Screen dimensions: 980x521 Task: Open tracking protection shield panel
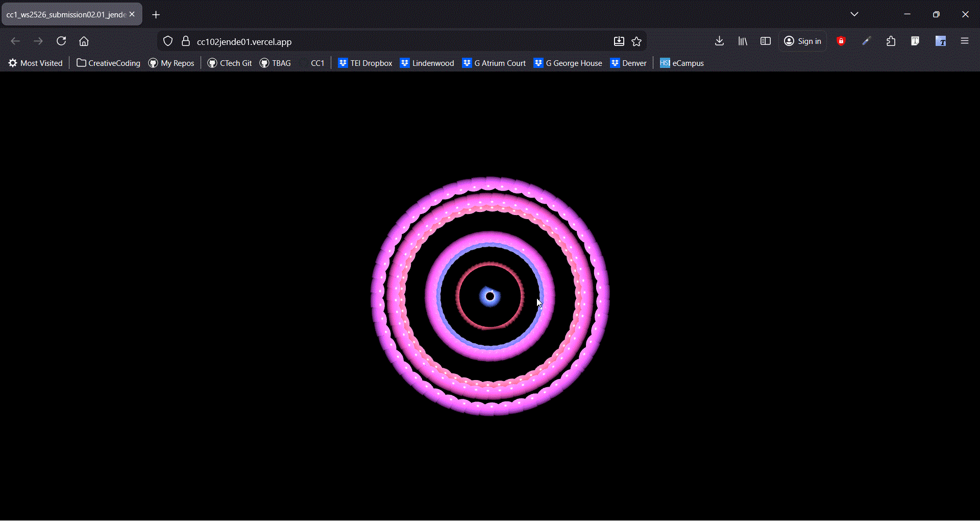coord(168,41)
